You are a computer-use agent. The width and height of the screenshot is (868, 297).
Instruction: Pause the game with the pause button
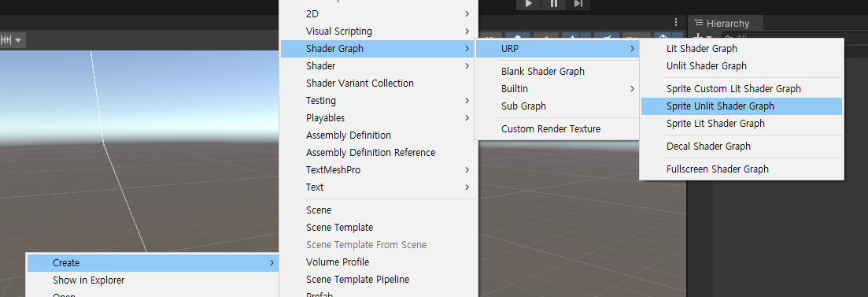point(553,4)
